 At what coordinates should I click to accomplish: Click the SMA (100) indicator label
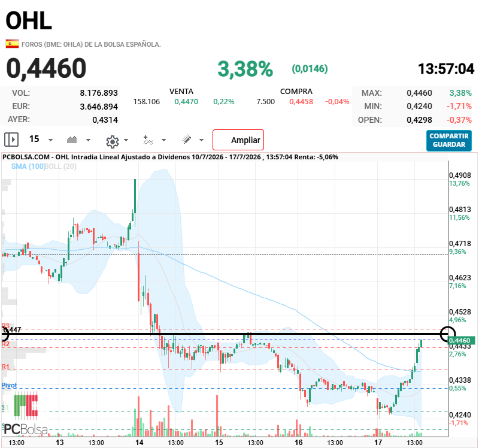28,167
